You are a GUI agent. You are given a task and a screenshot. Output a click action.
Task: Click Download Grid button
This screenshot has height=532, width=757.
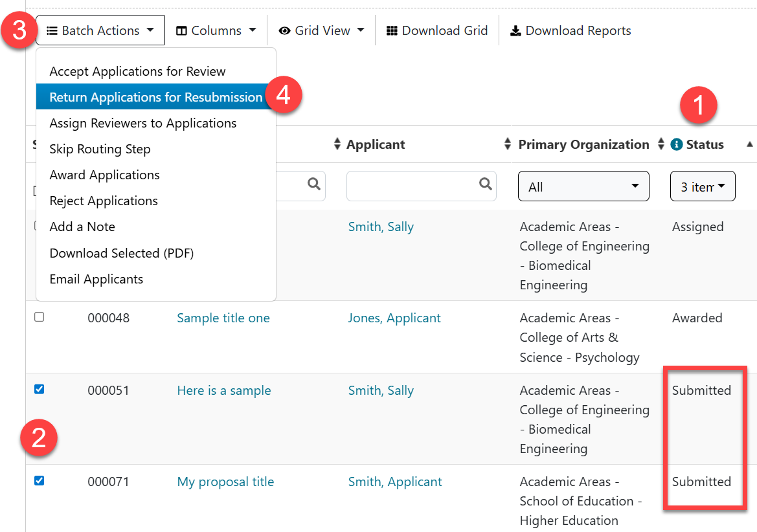437,30
